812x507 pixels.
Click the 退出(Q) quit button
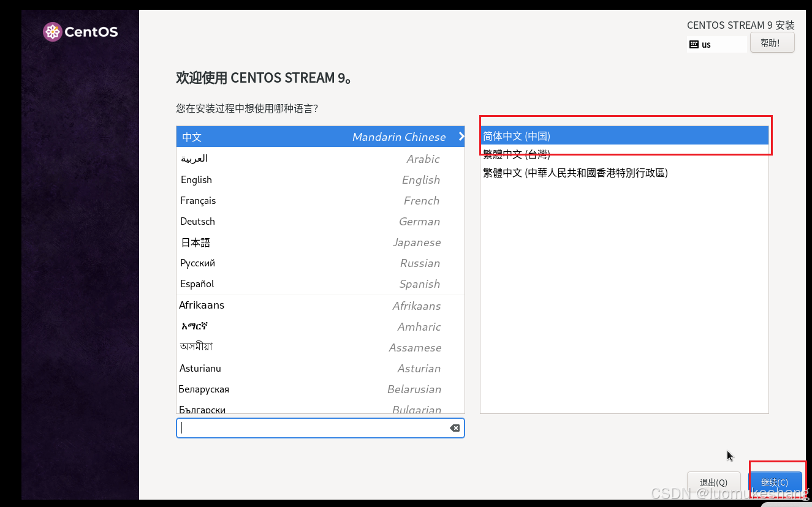point(714,482)
